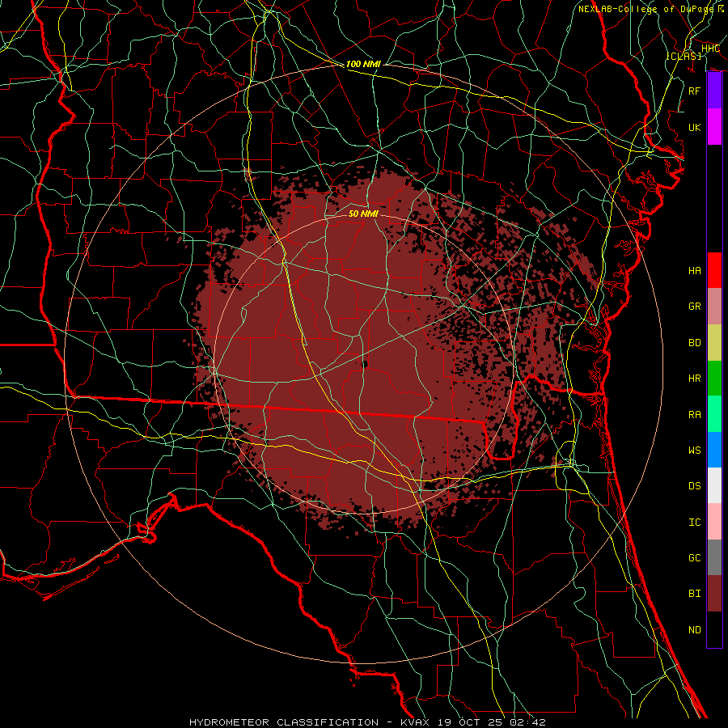The height and width of the screenshot is (728, 728).
Task: Click the HHC product code label
Action: [x=710, y=49]
